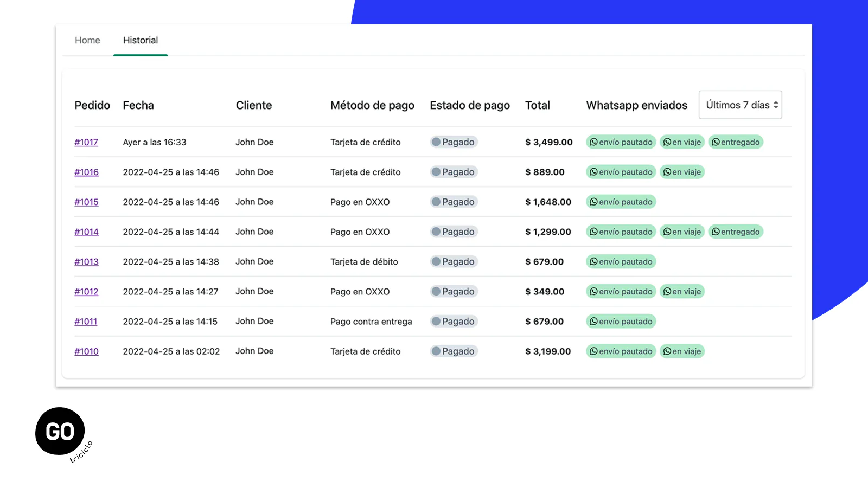Click 'Pago contra entrega' payment method

pyautogui.click(x=371, y=321)
